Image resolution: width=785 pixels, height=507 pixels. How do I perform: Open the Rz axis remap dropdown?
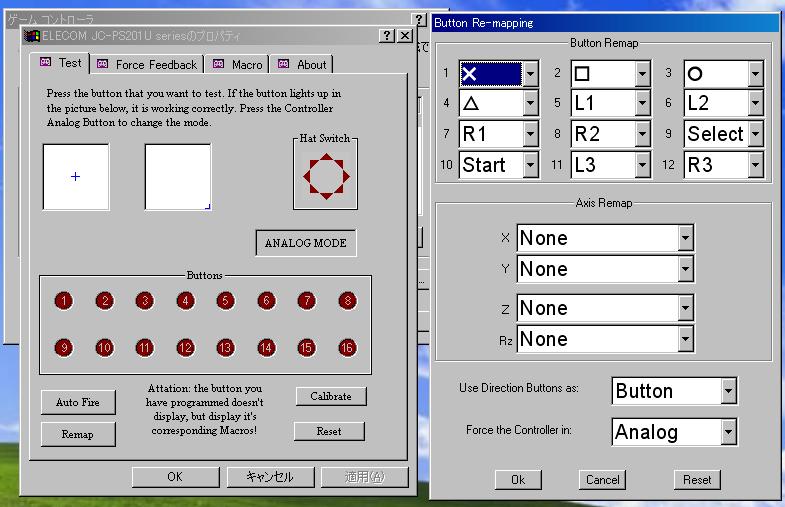coord(605,339)
